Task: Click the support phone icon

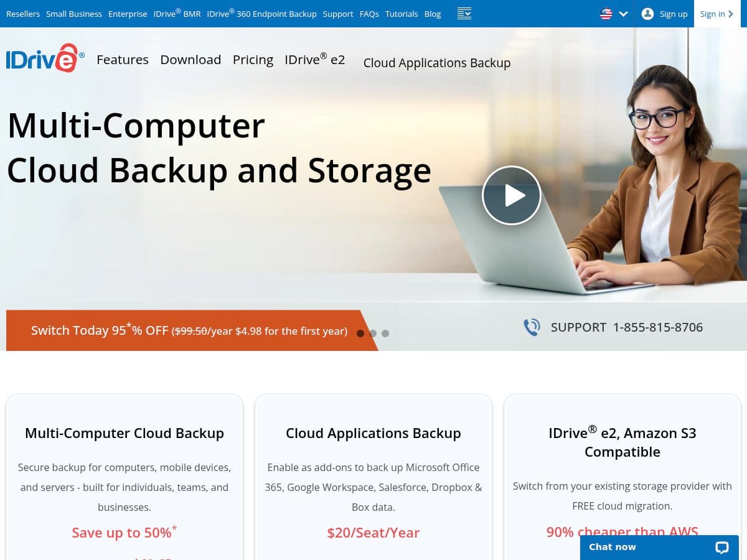Action: [x=532, y=327]
